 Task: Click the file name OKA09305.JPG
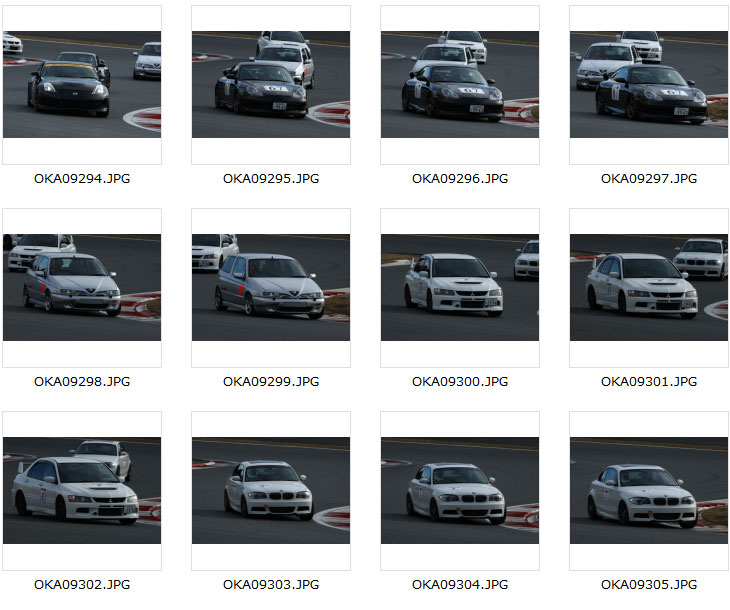(x=649, y=585)
